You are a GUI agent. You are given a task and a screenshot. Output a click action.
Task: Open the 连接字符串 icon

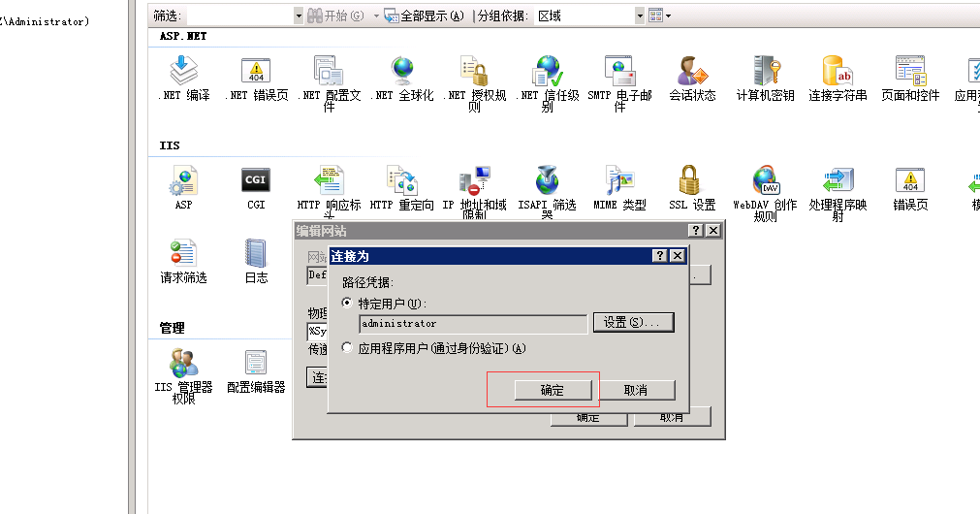click(838, 70)
